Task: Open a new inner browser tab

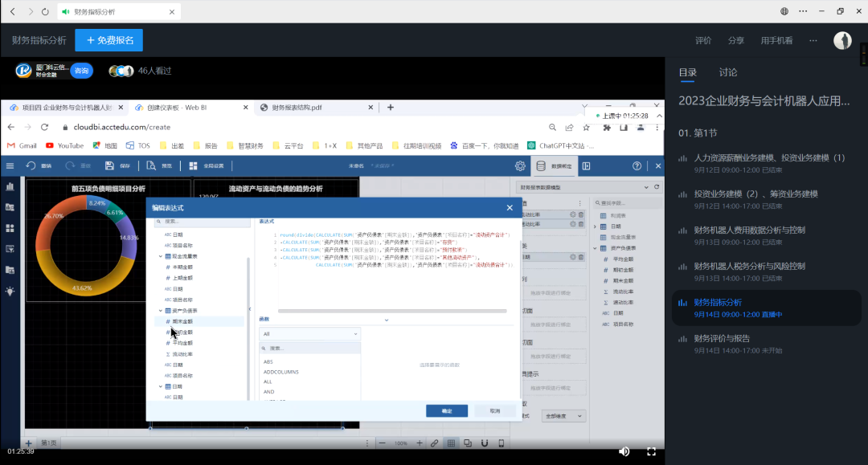Action: click(391, 108)
